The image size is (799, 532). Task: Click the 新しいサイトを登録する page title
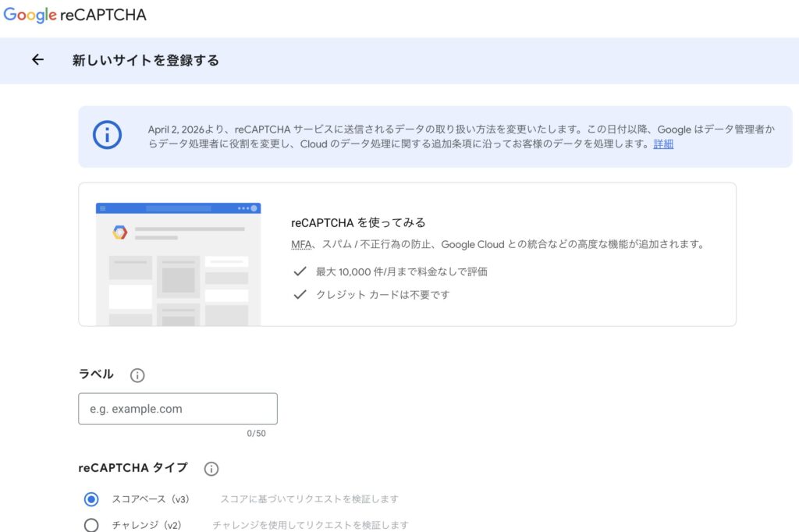[146, 60]
